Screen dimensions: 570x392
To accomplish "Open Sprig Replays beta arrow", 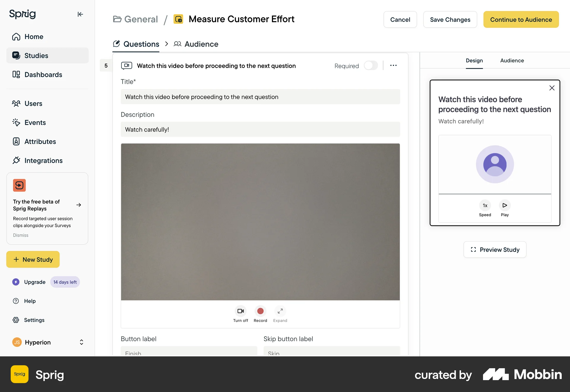I will pyautogui.click(x=79, y=205).
